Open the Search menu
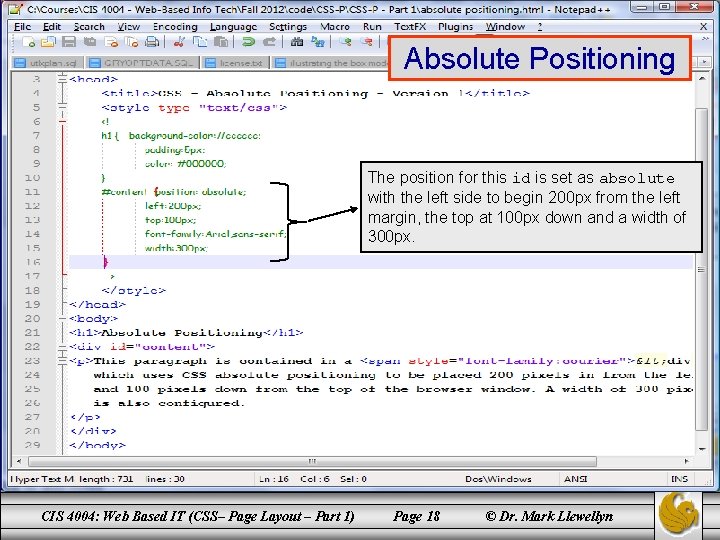 tap(89, 27)
